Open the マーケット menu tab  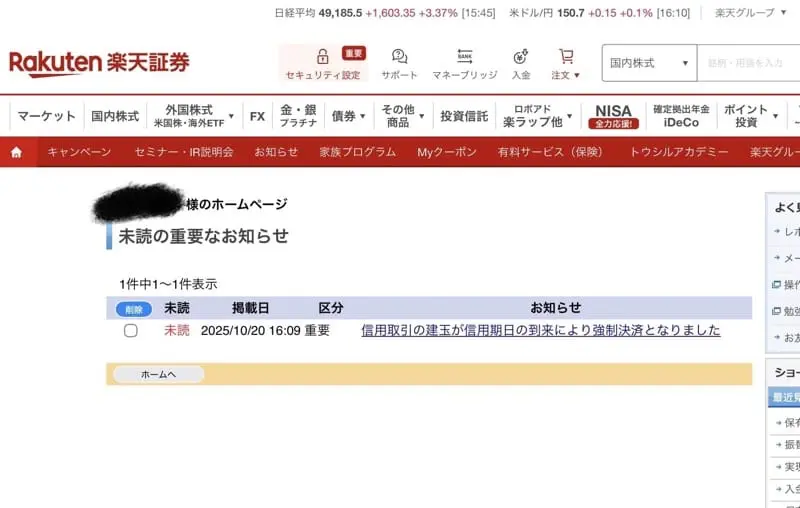[x=46, y=116]
